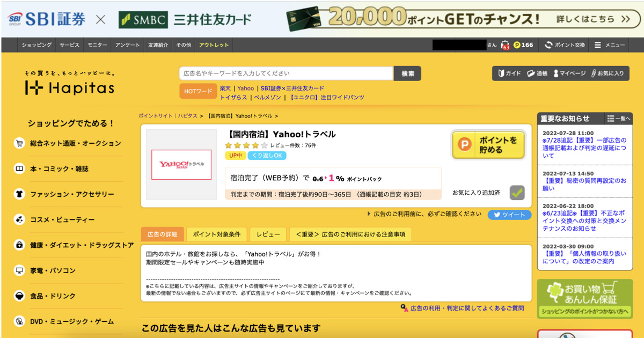Toggle the お気に入り追加済 favorite checkmark

[517, 192]
